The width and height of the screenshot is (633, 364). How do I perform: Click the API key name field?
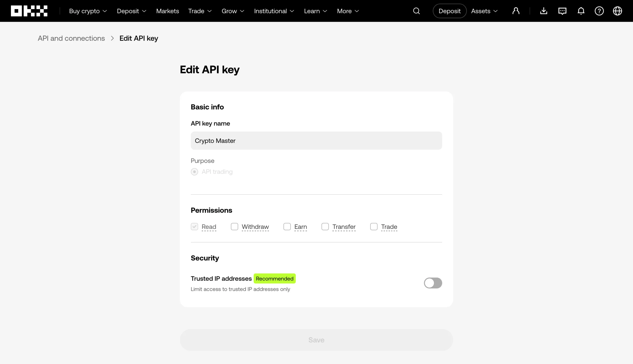point(316,141)
